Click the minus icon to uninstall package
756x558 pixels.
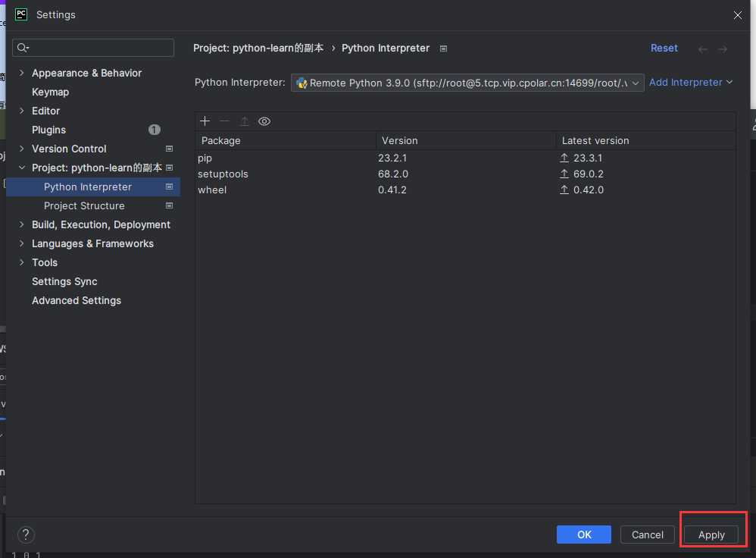224,121
